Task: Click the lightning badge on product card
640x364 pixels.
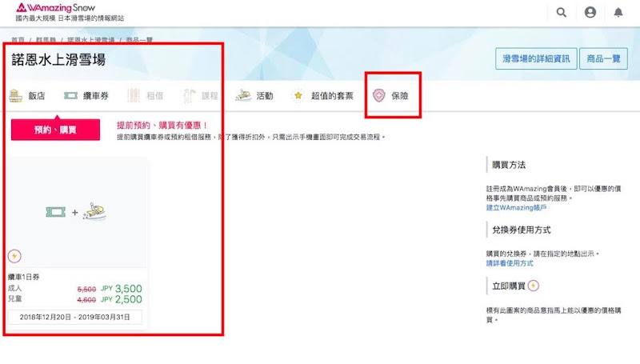Action: 14,256
